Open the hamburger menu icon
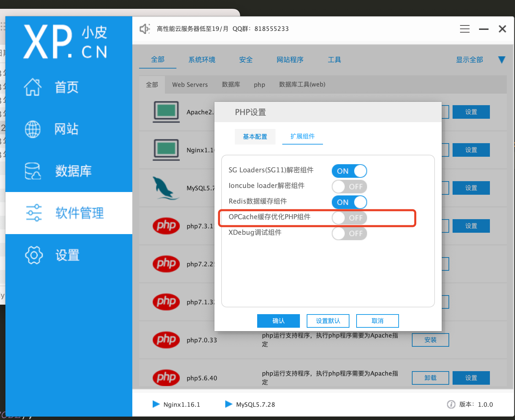Viewport: 515px width, 420px height. point(464,29)
